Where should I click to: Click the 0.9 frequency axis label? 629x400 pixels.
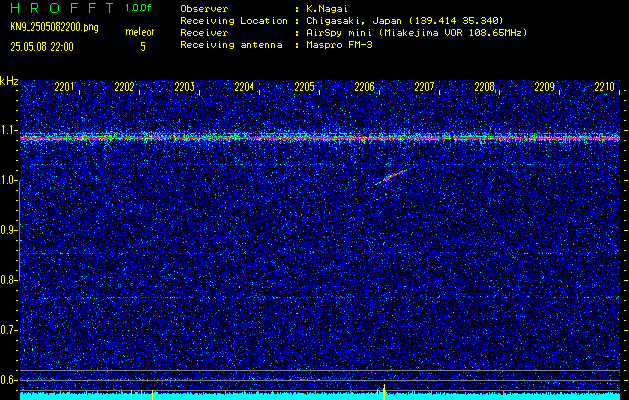coord(9,230)
